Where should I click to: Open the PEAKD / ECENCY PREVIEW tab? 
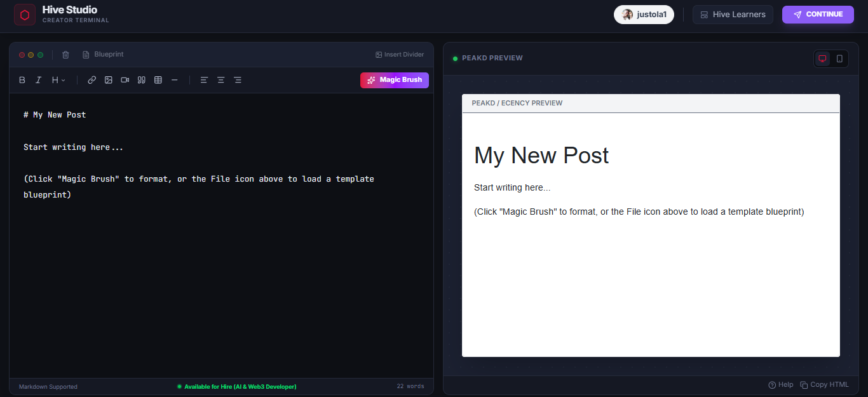pyautogui.click(x=517, y=103)
